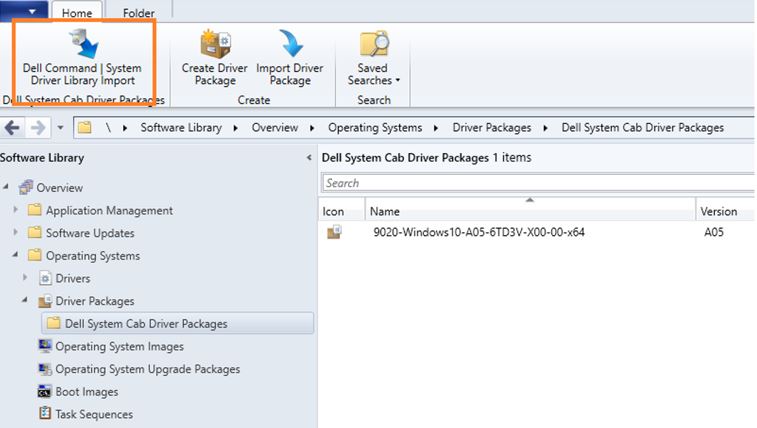Open Dell Command System Driver Library Import
This screenshot has height=428, width=757.
[x=83, y=57]
